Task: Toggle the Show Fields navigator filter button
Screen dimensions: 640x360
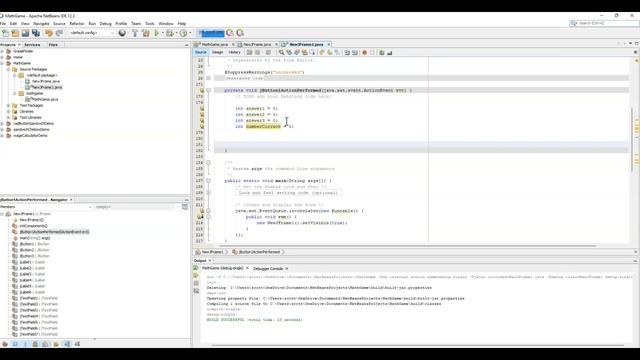Action: click(x=15, y=344)
